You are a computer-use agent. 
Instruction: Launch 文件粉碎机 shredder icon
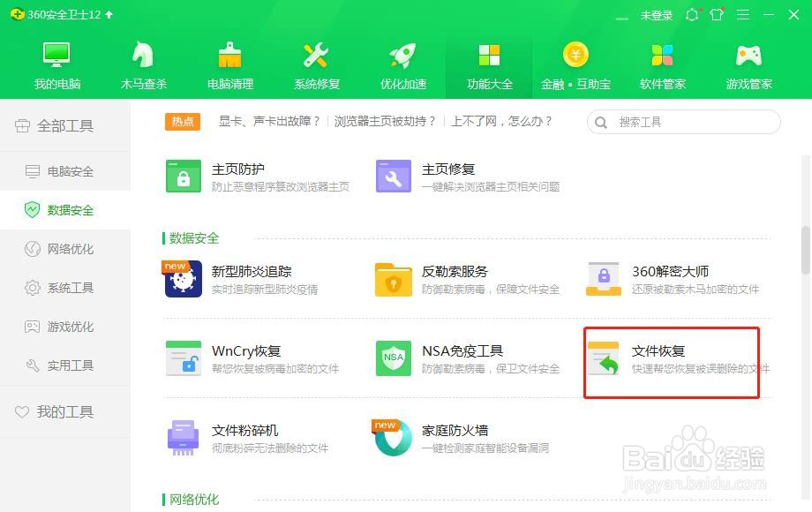point(184,438)
